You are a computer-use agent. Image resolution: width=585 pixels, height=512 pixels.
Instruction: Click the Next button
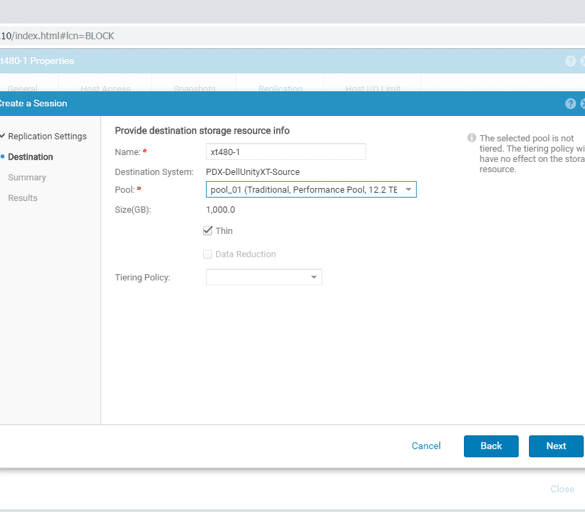556,446
